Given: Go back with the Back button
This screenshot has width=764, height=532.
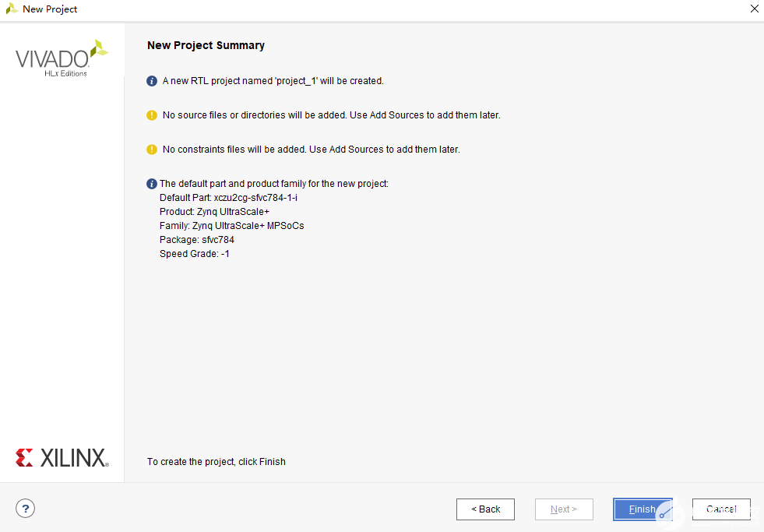Looking at the screenshot, I should tap(485, 509).
